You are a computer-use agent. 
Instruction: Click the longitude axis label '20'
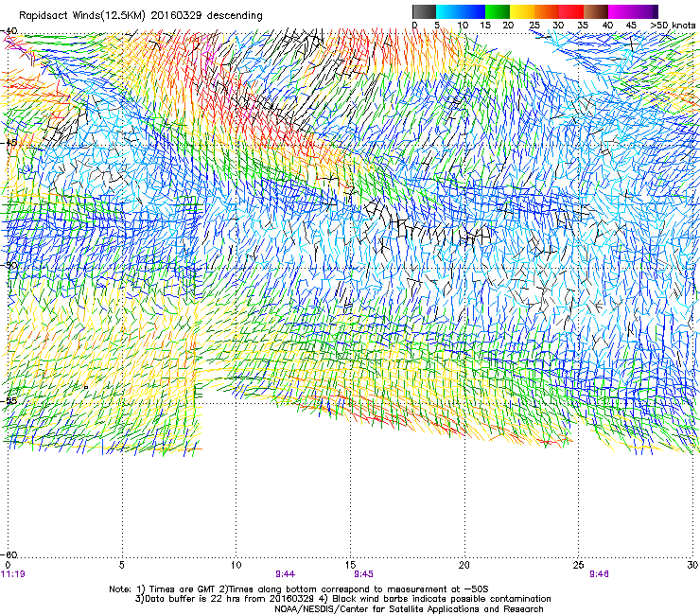click(x=464, y=565)
